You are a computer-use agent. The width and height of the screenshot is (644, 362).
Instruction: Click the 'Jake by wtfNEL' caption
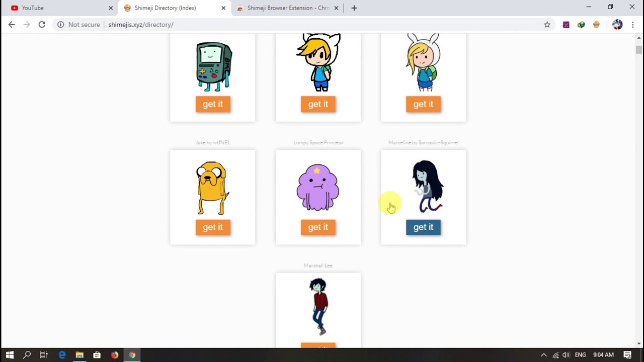(x=213, y=143)
